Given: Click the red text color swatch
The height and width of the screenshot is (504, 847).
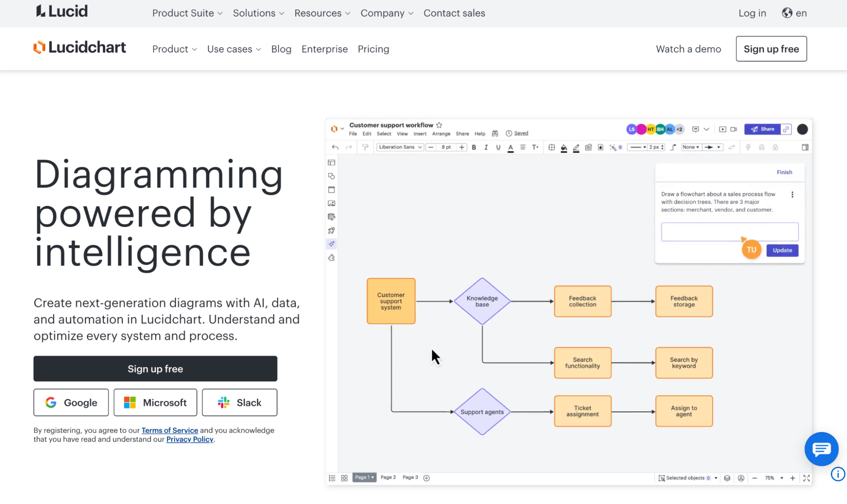Looking at the screenshot, I should point(511,147).
